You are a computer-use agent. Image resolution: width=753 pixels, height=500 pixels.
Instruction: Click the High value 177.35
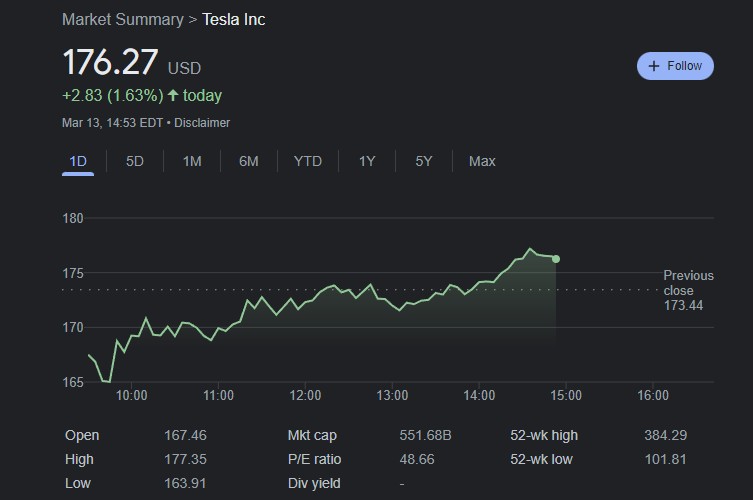[x=185, y=459]
